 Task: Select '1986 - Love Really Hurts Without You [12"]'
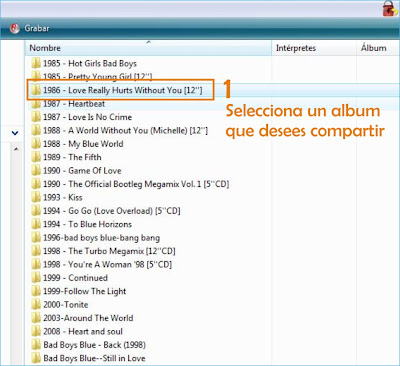pos(122,90)
